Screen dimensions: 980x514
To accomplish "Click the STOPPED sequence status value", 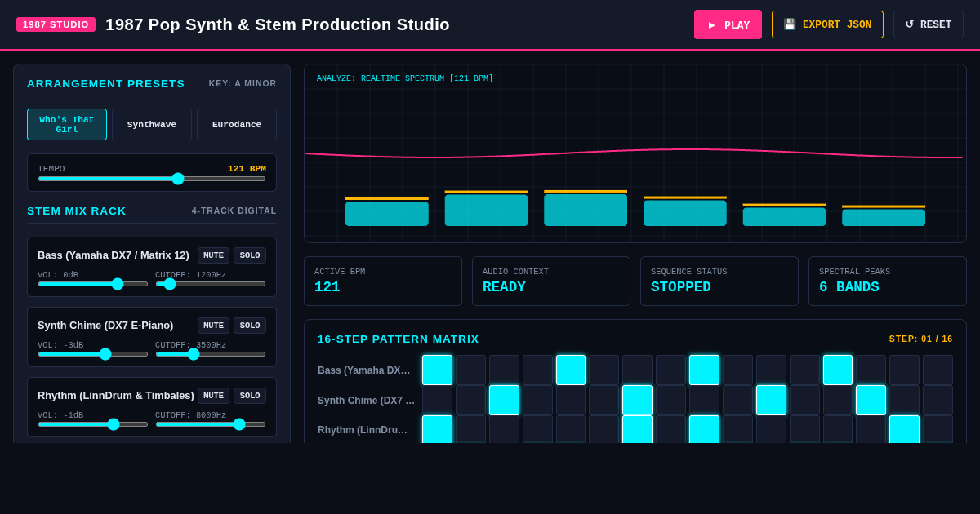I will (x=681, y=287).
